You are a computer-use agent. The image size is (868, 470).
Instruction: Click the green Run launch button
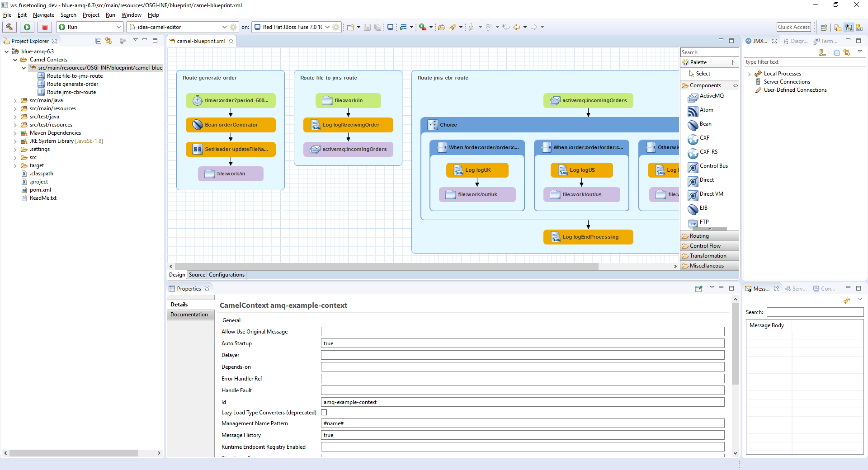pyautogui.click(x=27, y=27)
